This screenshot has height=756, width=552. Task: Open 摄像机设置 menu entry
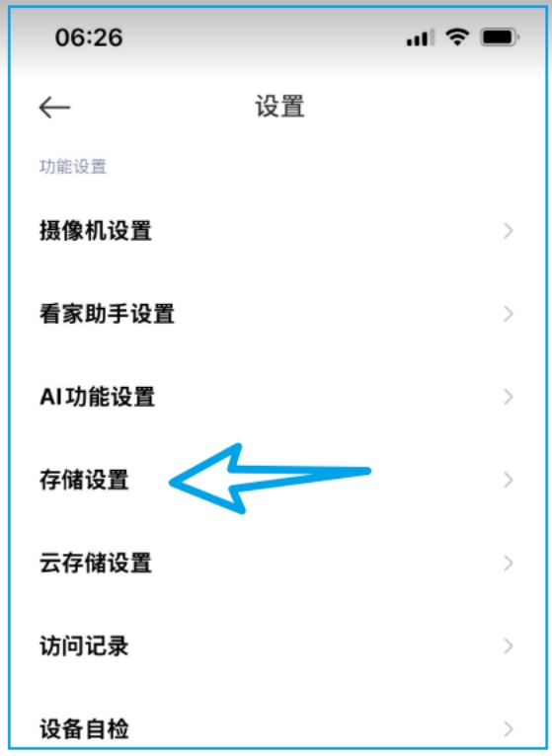point(276,231)
